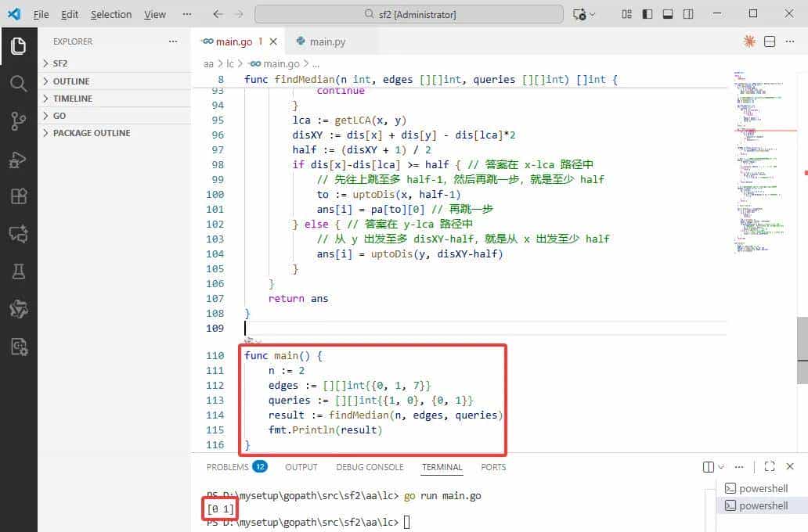Click the editor vertical scrollbar thumb
The height and width of the screenshot is (532, 808).
pos(803,339)
